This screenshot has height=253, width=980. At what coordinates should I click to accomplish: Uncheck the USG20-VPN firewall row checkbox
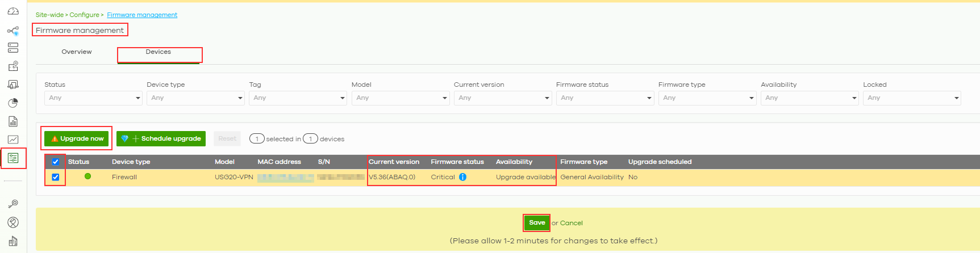(56, 177)
